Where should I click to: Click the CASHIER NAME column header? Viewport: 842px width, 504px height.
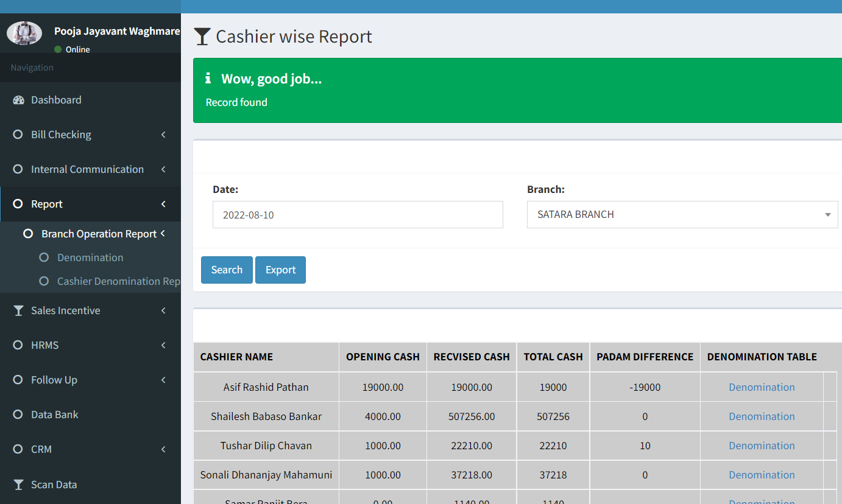pyautogui.click(x=266, y=357)
